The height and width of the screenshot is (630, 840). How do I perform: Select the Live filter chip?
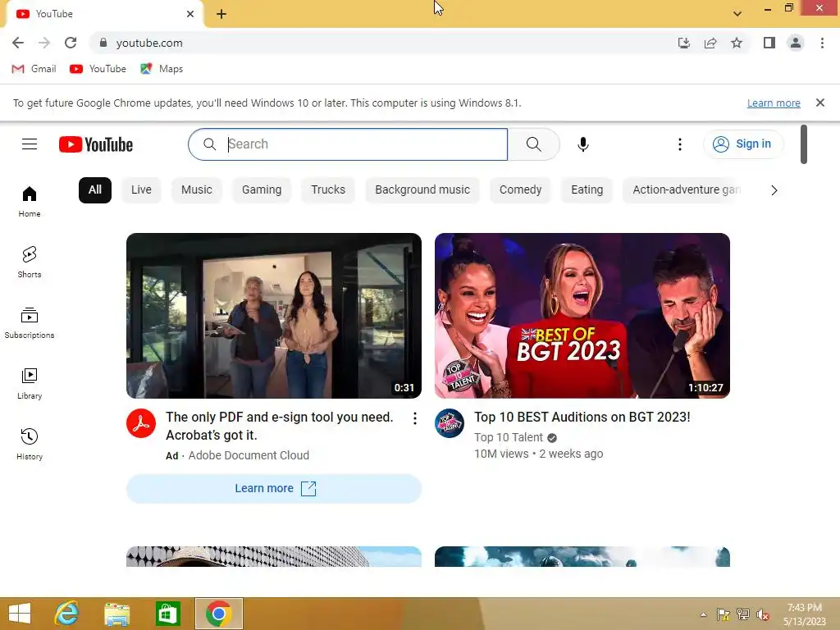coord(141,190)
